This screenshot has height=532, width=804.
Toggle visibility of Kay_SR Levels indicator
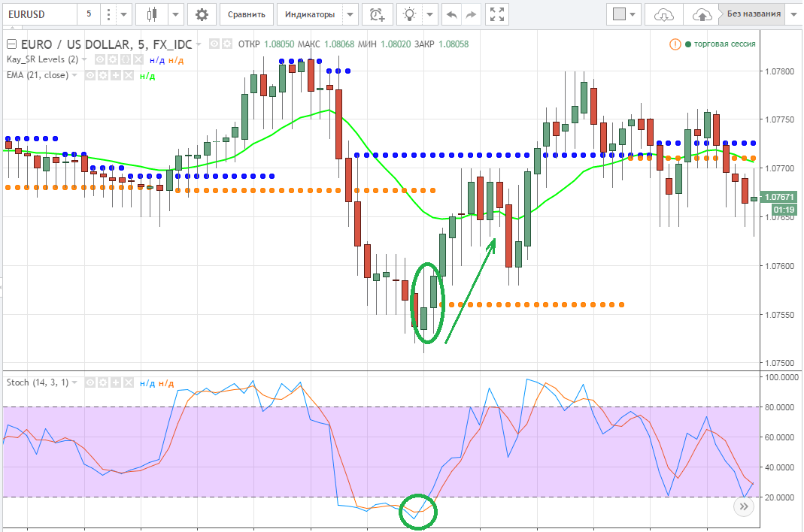[x=100, y=59]
